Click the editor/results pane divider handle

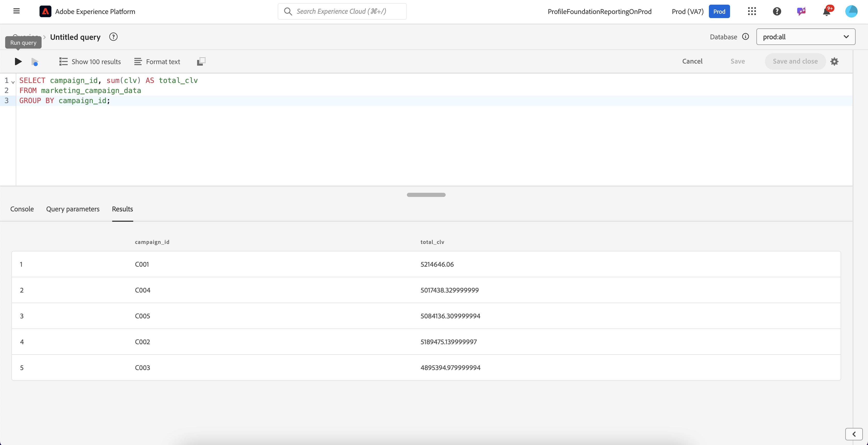426,195
